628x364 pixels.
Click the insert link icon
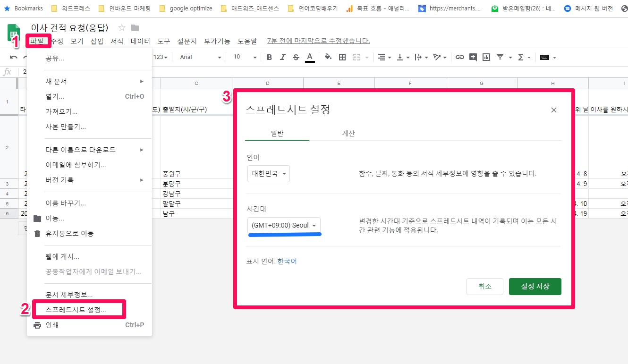(x=459, y=57)
